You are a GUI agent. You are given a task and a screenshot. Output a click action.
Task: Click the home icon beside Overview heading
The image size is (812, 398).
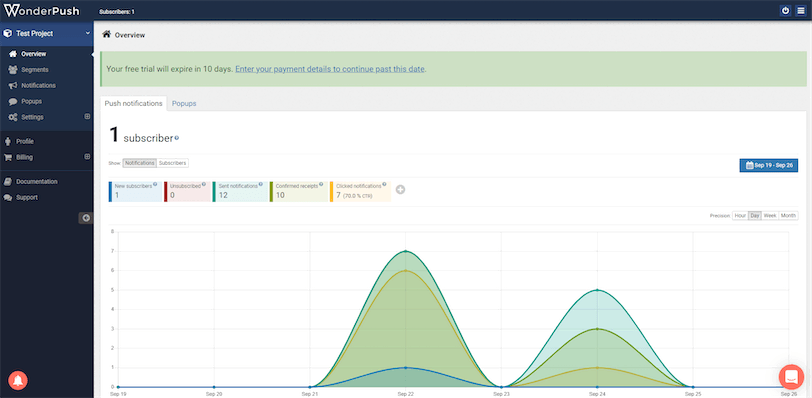[x=107, y=35]
